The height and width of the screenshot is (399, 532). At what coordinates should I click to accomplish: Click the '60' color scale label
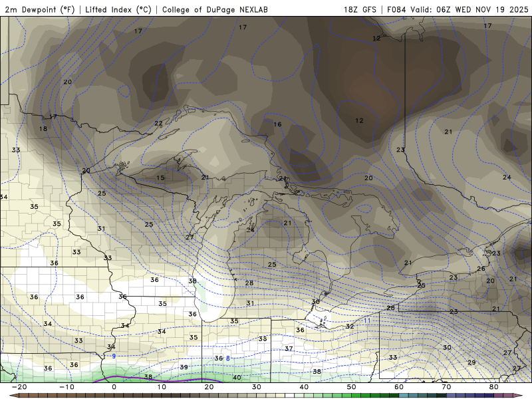pos(399,387)
